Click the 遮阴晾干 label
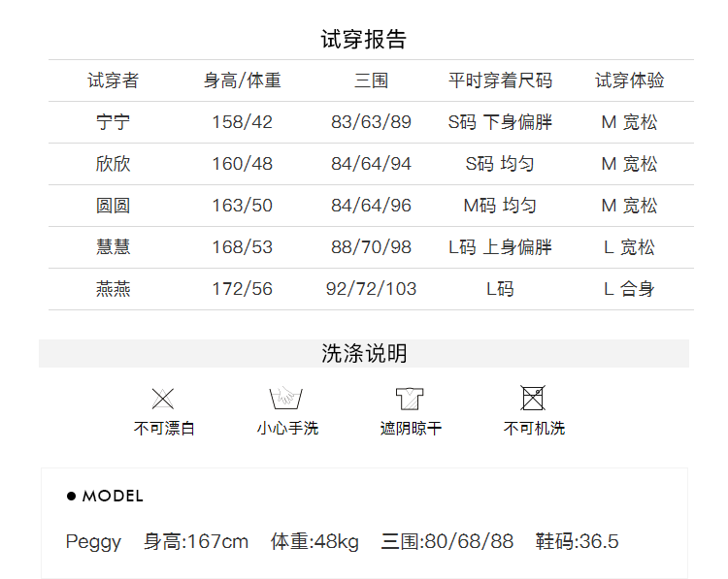This screenshot has width=728, height=579. coord(411,429)
